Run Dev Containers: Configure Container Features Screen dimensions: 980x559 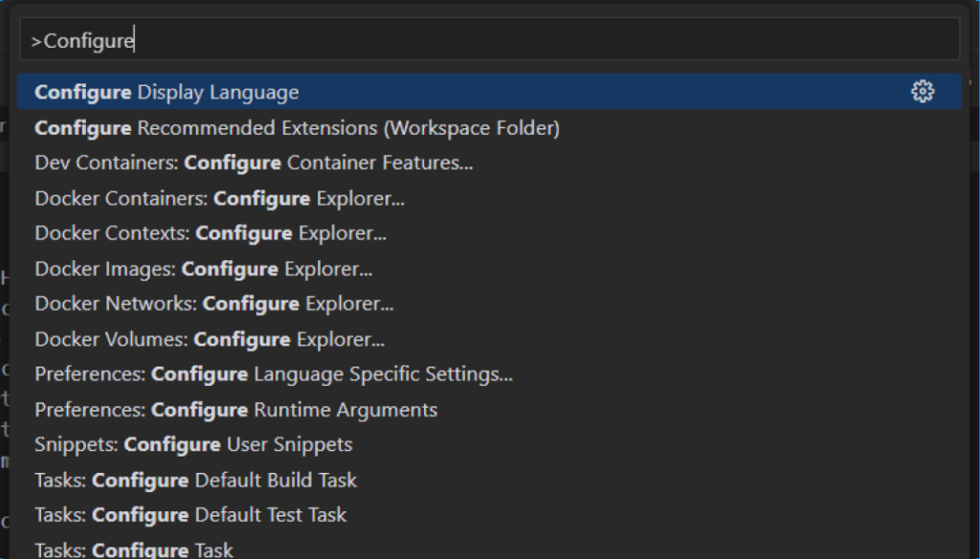pyautogui.click(x=254, y=164)
